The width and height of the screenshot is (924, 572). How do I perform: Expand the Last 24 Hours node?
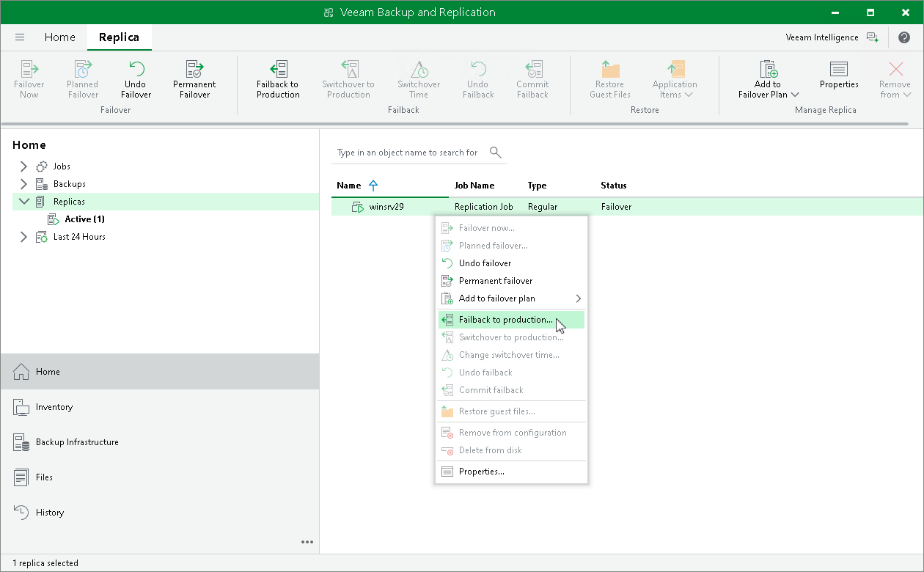[x=23, y=237]
